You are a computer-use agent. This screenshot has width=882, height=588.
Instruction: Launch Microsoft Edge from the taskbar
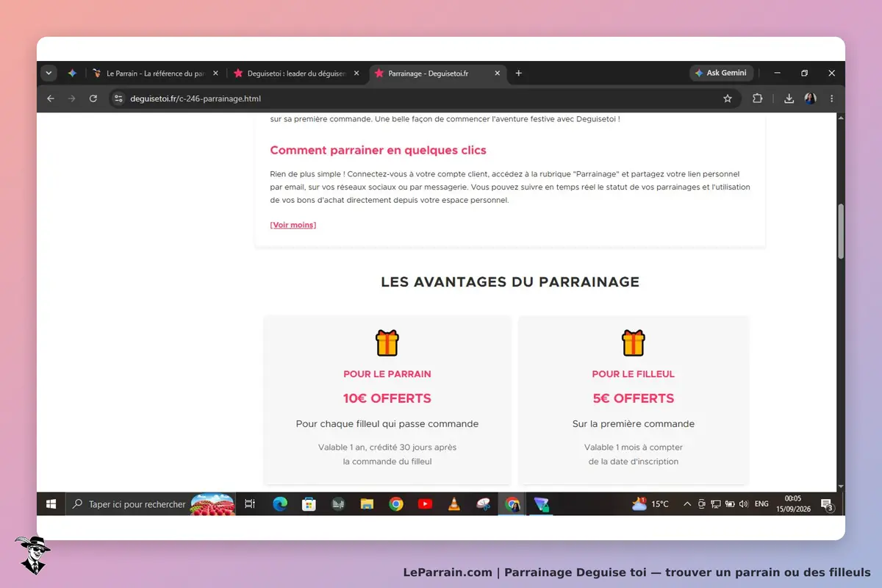pos(280,504)
